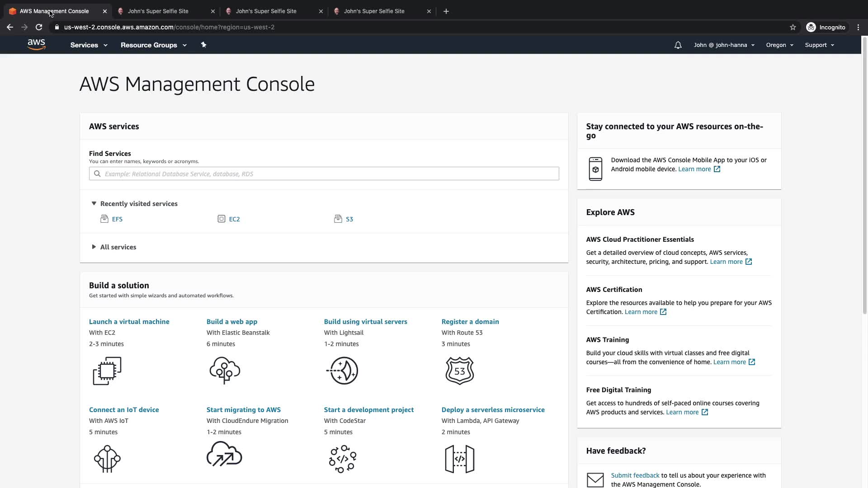
Task: Click the Submit feedback link
Action: click(635, 475)
